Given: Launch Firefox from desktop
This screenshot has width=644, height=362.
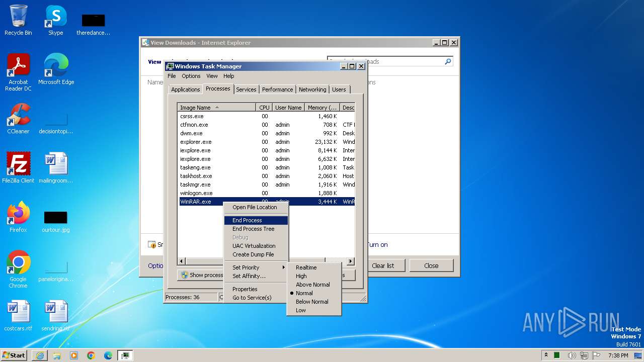Looking at the screenshot, I should [18, 217].
